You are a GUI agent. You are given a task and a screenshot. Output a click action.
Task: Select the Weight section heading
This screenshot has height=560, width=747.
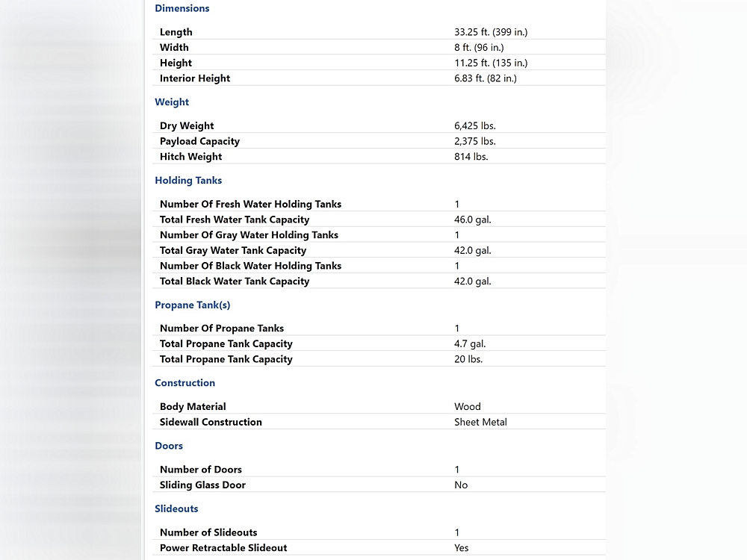coord(172,102)
